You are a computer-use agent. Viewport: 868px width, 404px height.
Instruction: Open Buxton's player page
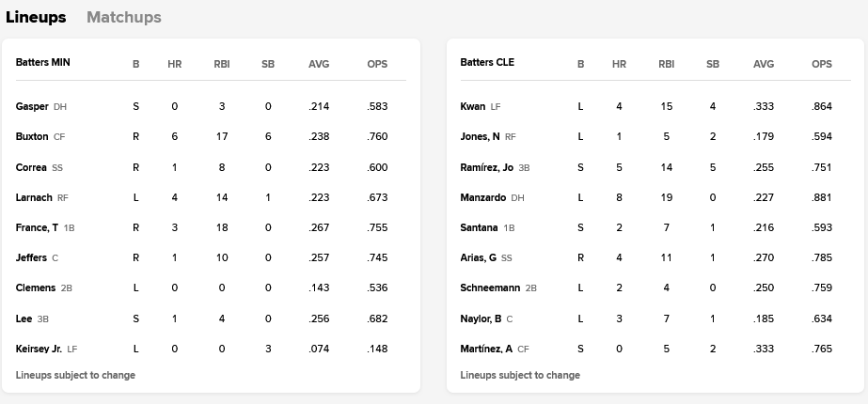click(32, 136)
